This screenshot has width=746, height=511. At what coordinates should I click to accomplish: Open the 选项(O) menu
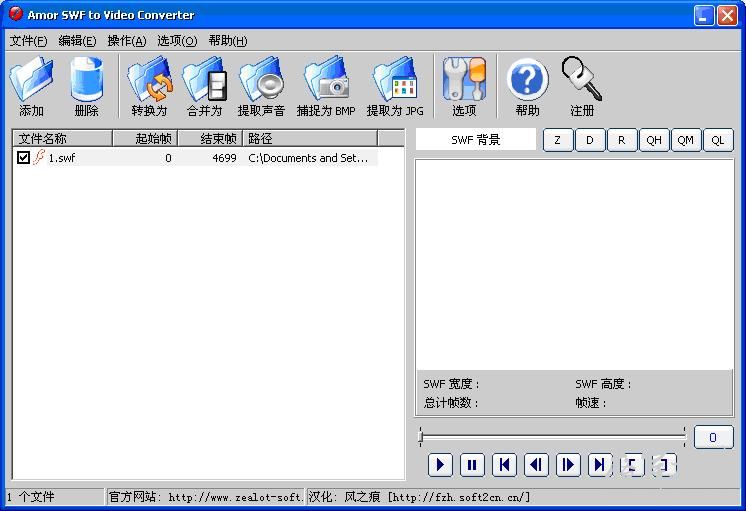[177, 41]
